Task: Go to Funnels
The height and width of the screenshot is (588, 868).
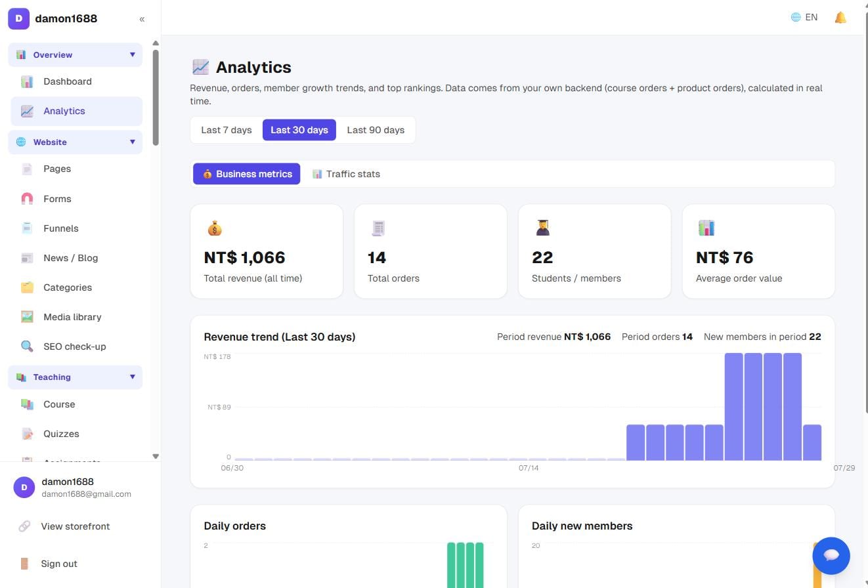Action: click(76, 228)
